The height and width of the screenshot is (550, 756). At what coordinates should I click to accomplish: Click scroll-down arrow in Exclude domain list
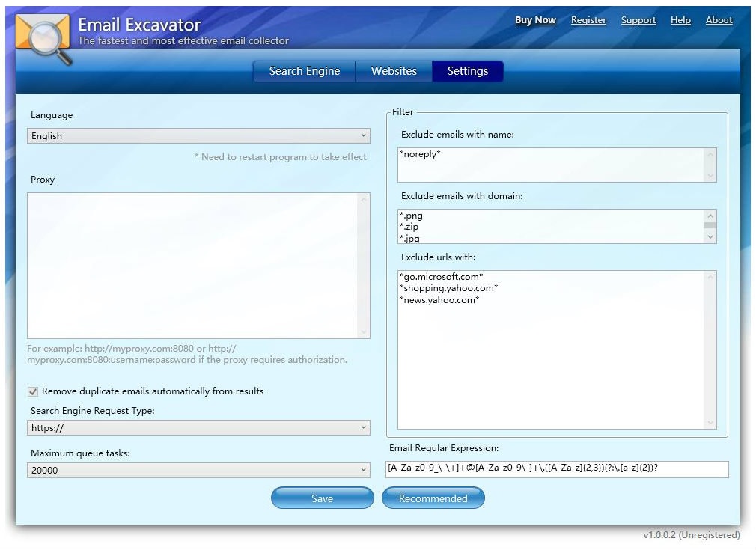tap(710, 237)
